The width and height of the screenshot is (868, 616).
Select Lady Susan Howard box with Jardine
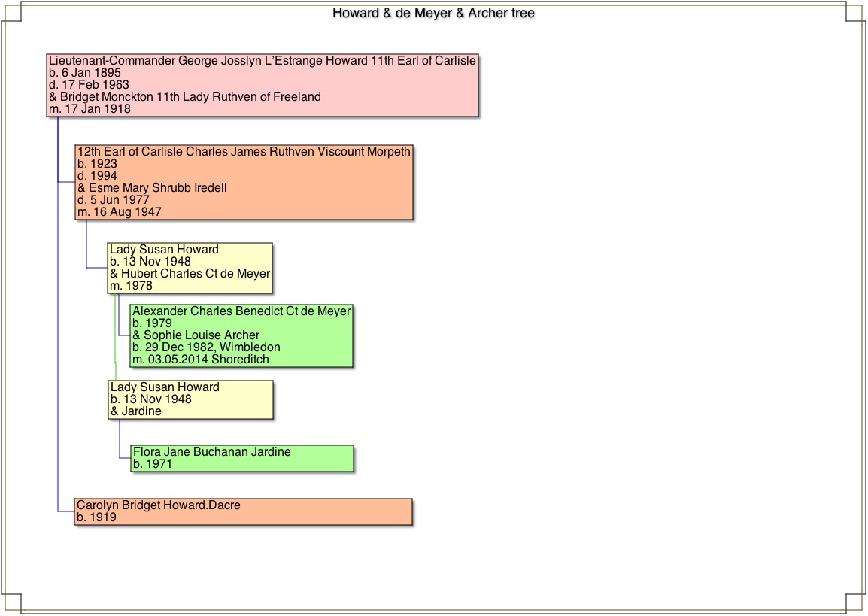tap(190, 399)
